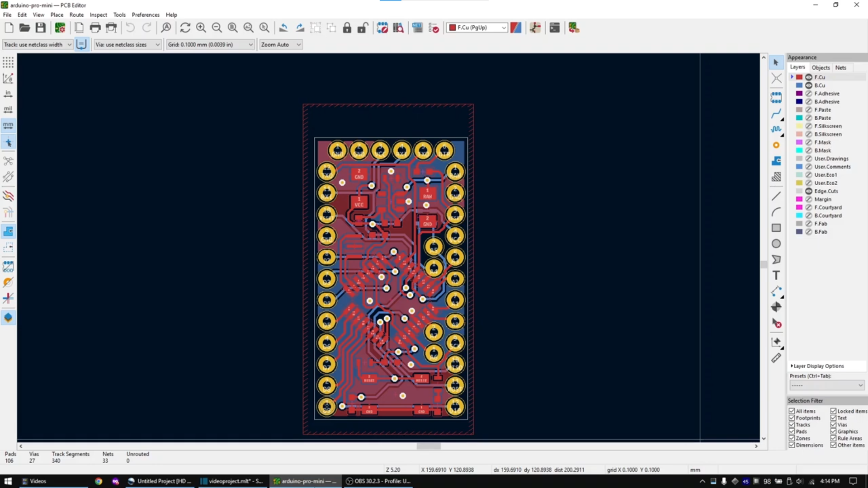The image size is (868, 488).
Task: Select the Measure ruler tool
Action: pyautogui.click(x=776, y=358)
